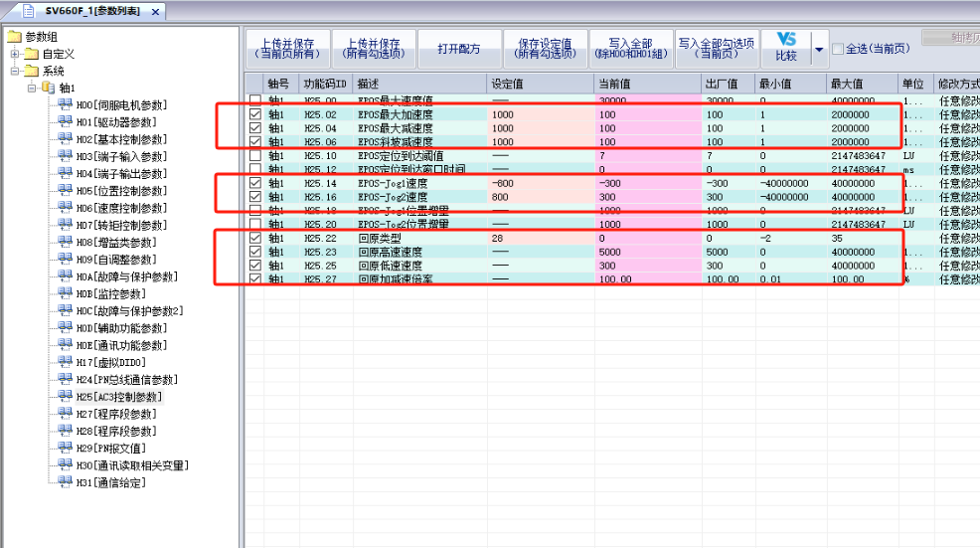
Task: Uncheck the H25.14 EPOS-Jog1速度 row checkbox
Action: [x=255, y=183]
